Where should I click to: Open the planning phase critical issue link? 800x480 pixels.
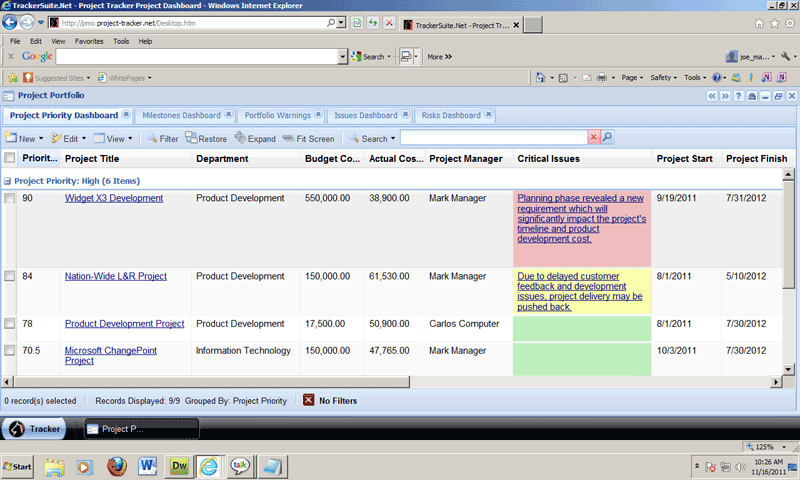tap(582, 218)
